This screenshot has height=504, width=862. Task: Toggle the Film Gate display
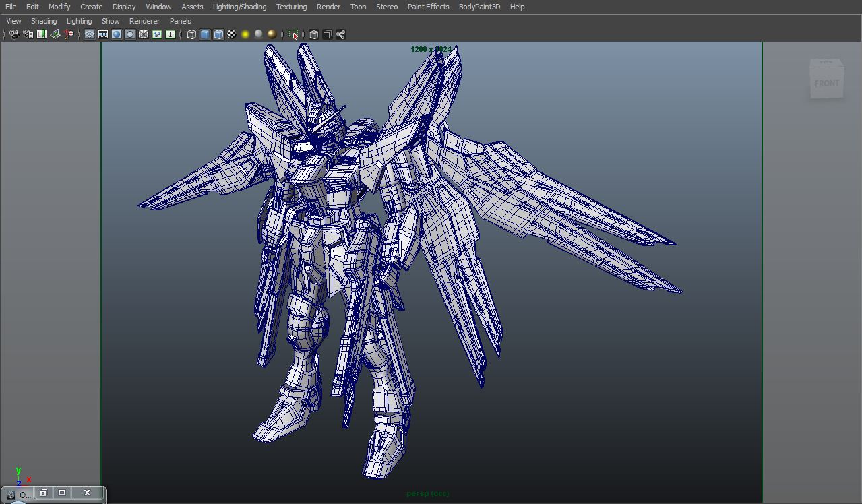point(103,34)
